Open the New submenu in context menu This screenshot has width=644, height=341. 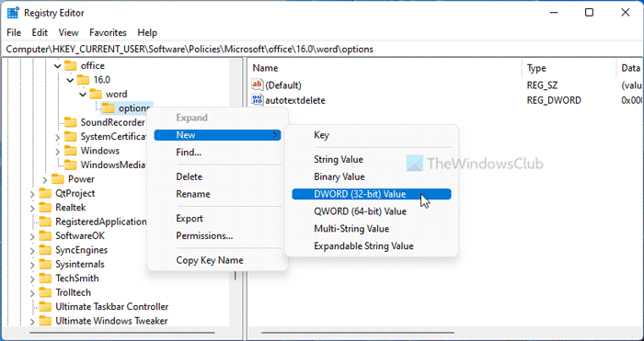tap(217, 135)
